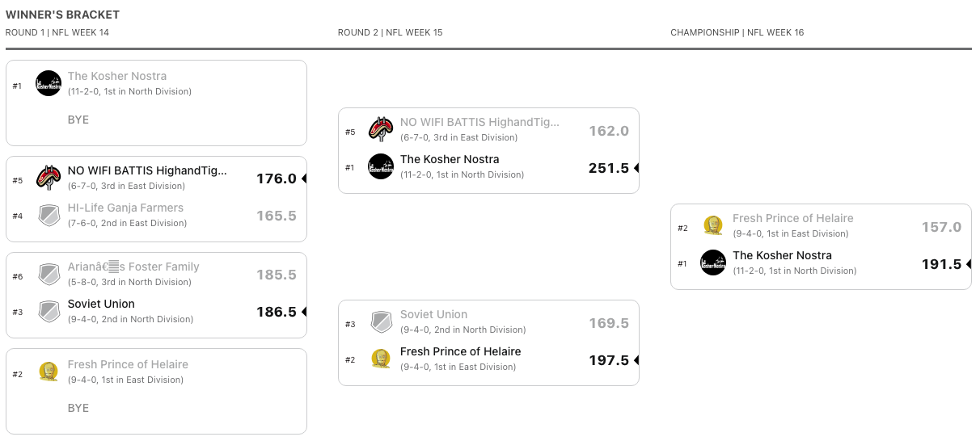Screen dimensions: 980x441
Task: Click NO WIFI BATTIS logo in Round 1
Action: [49, 178]
